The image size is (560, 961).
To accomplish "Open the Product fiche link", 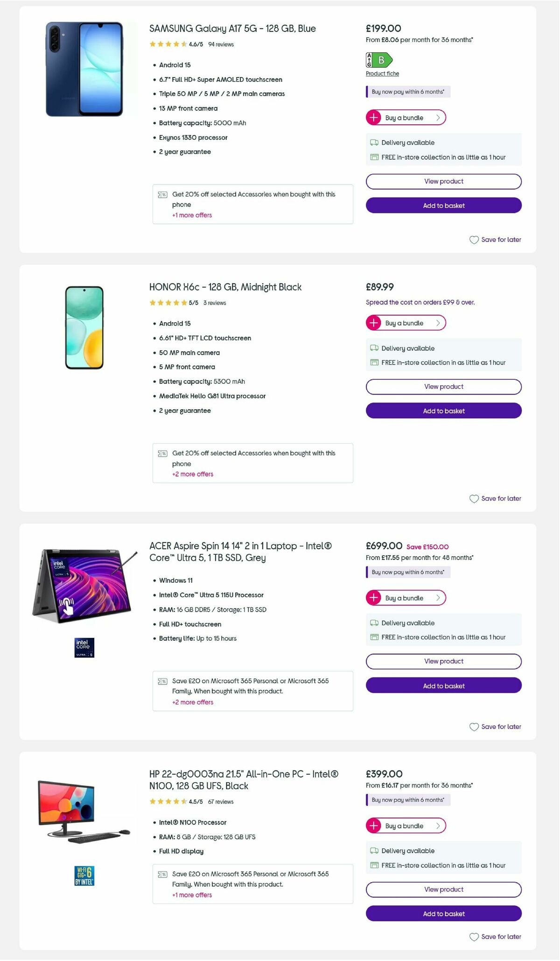I will coord(382,73).
